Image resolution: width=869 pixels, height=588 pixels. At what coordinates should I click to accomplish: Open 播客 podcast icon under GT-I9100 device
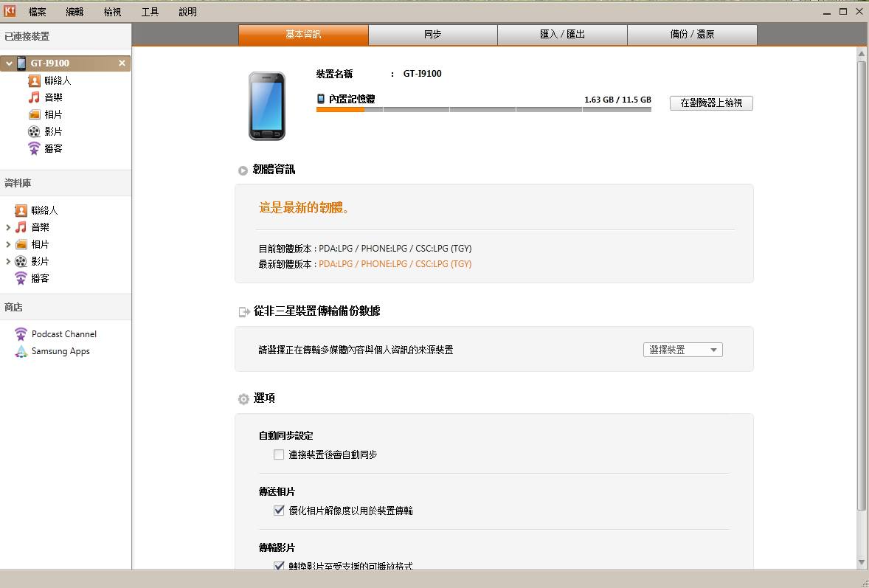(35, 148)
